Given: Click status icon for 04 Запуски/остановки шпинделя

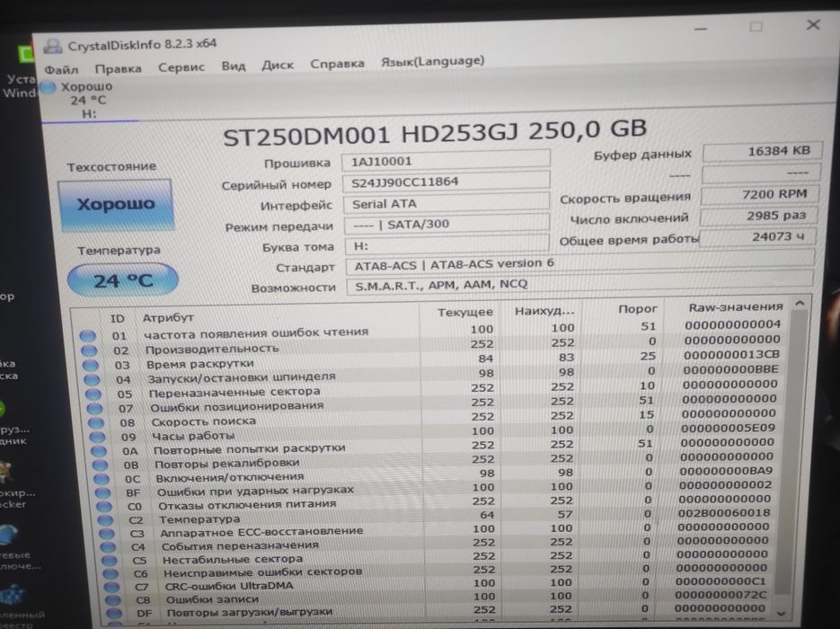Looking at the screenshot, I should [x=92, y=380].
